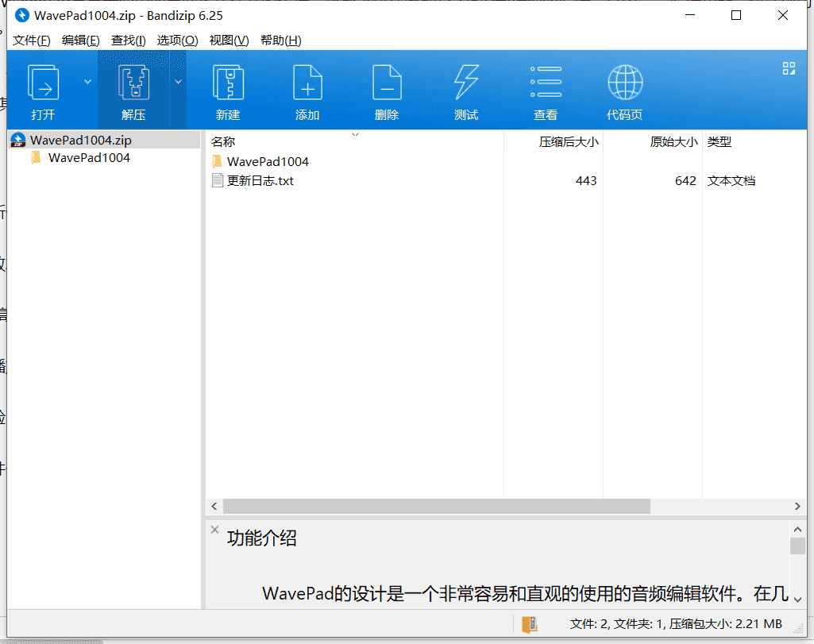Open the 帮助(H) menu
The image size is (814, 644).
click(x=281, y=40)
